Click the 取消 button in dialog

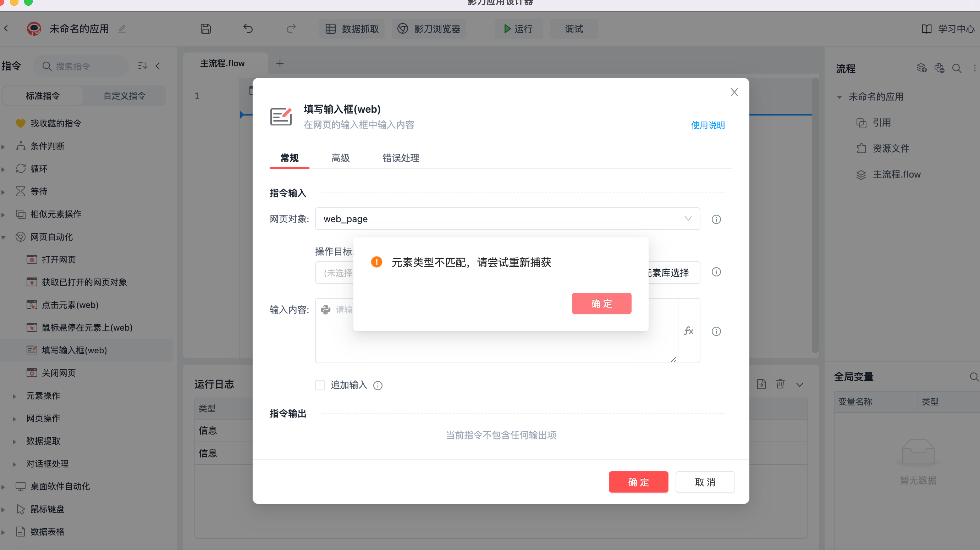click(x=705, y=482)
